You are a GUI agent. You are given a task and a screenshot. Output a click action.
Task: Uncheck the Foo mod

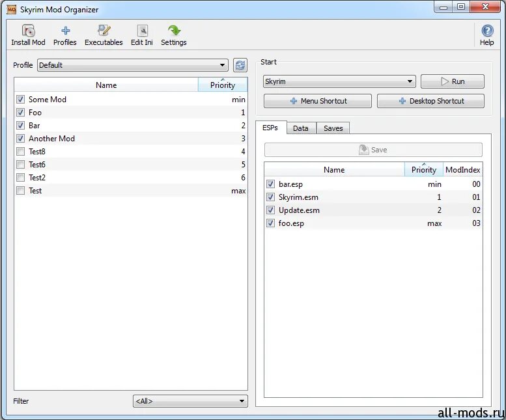(x=21, y=112)
